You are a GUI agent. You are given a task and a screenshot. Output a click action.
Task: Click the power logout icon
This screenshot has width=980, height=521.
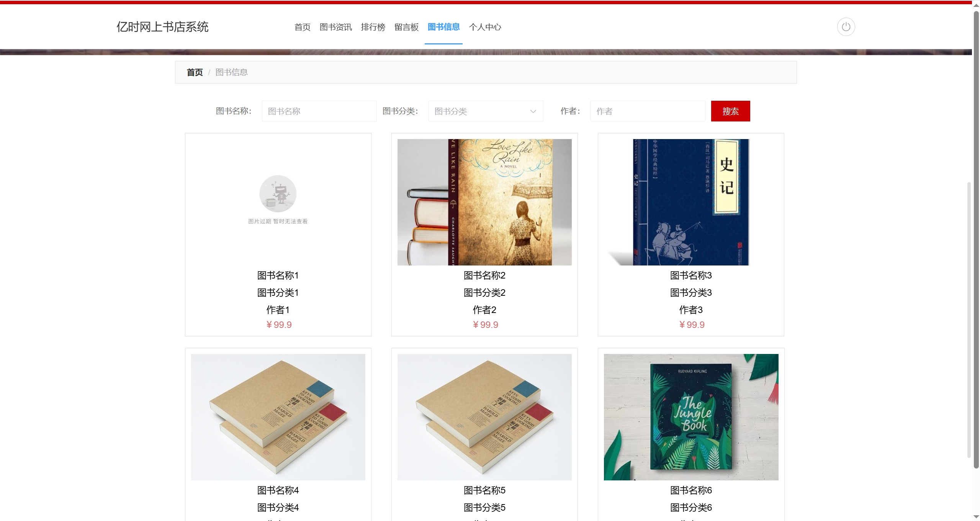pyautogui.click(x=846, y=27)
